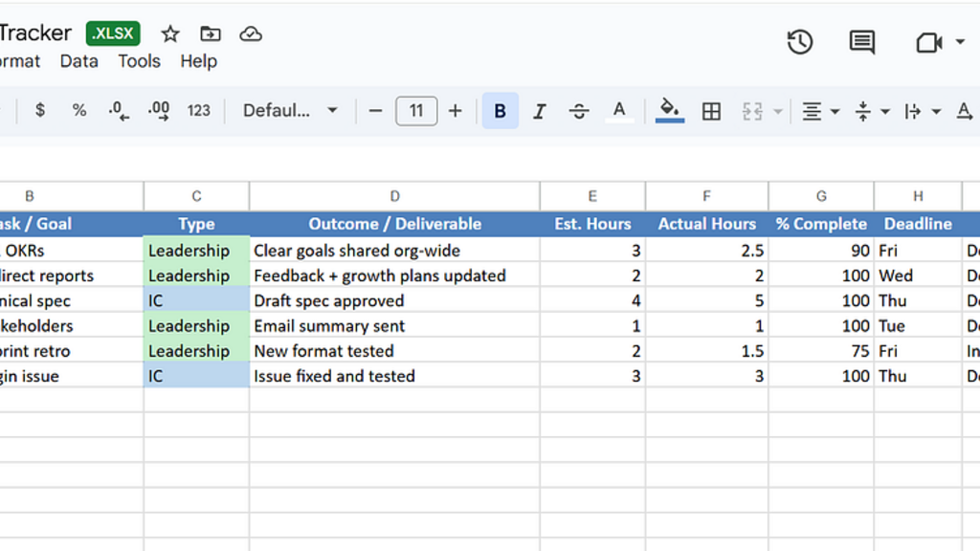Image resolution: width=980 pixels, height=551 pixels.
Task: Open the fill color picker
Action: 670,111
